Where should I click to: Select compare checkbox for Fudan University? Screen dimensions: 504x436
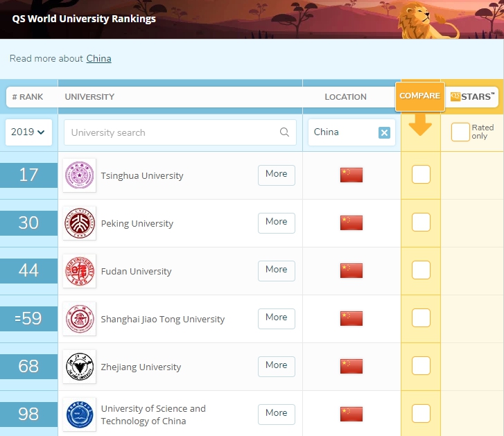(421, 270)
